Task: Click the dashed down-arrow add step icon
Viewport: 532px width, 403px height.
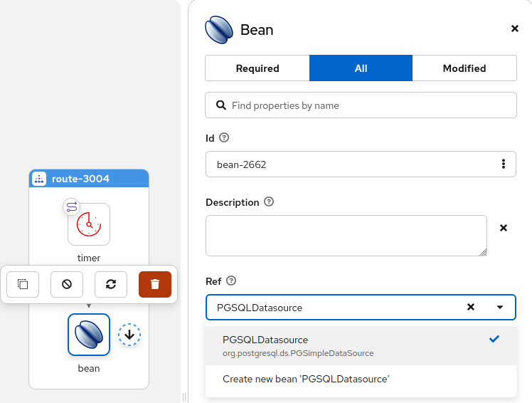Action: [129, 334]
